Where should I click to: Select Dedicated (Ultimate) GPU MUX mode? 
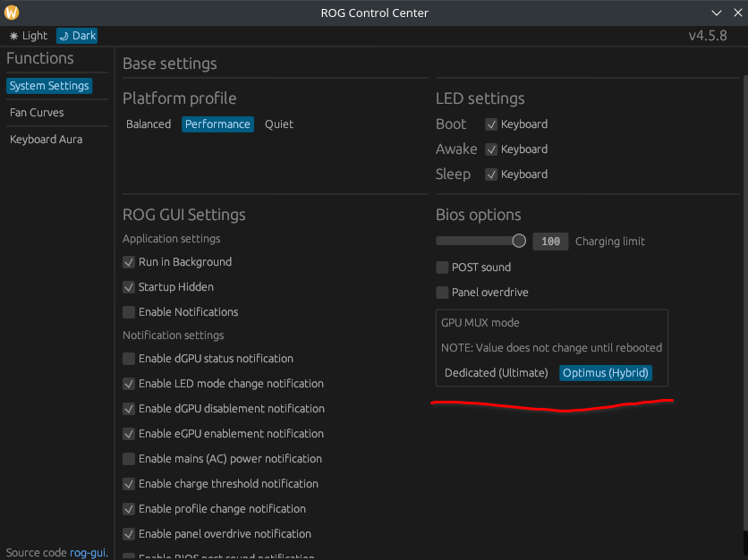click(x=496, y=372)
